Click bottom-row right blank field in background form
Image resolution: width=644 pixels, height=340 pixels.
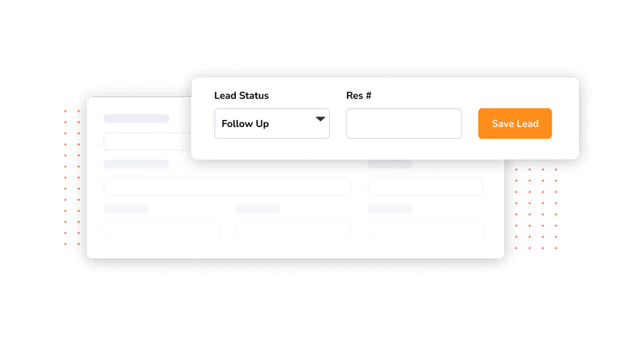pos(425,232)
